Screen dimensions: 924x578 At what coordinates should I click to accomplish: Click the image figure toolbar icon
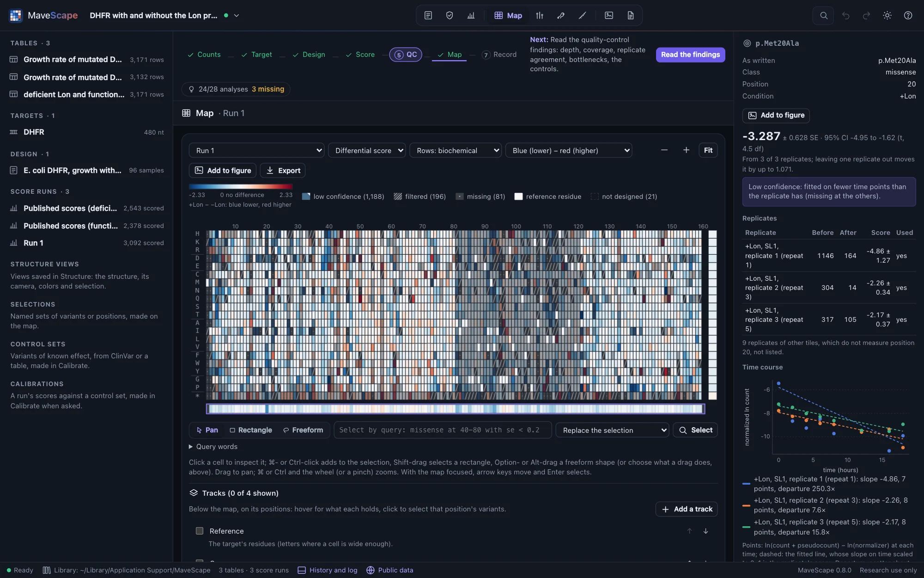click(609, 15)
